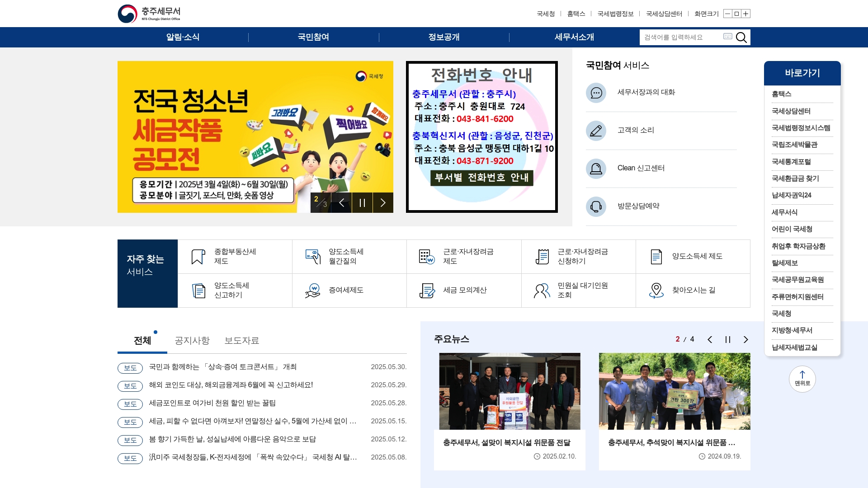Show previous 주요뉴스 item

pyautogui.click(x=710, y=340)
